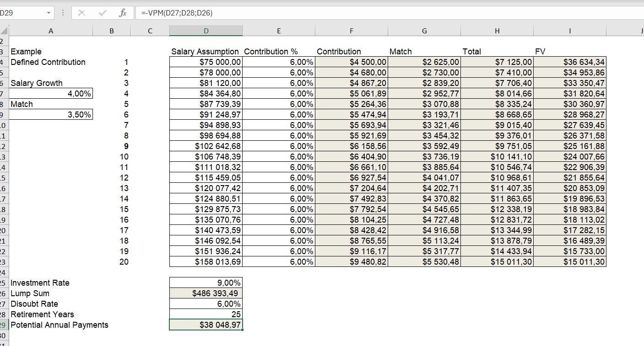Viewport: 644px width, 346px height.
Task: Click the 'Potential Annual Payments' label
Action: tap(60, 325)
